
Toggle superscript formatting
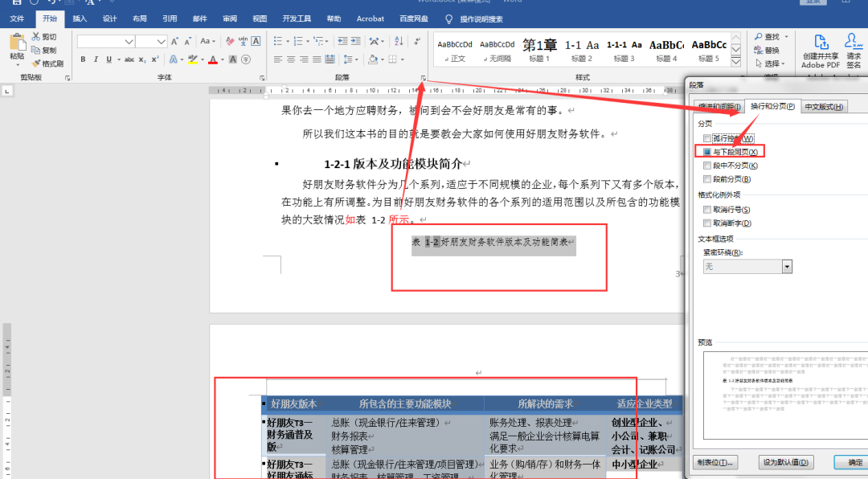click(155, 59)
